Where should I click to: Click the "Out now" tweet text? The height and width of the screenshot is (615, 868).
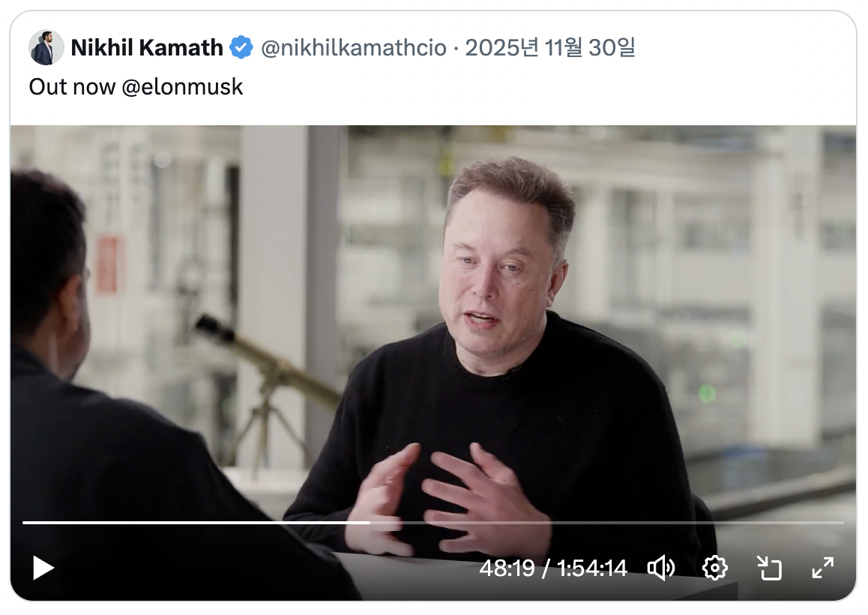tap(72, 87)
